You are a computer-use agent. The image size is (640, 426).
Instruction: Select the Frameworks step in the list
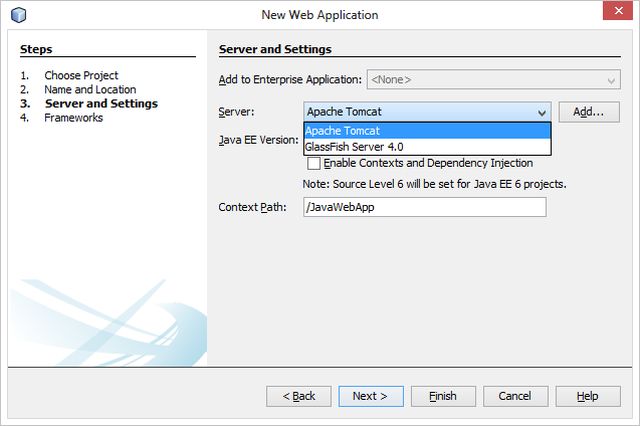(x=73, y=118)
